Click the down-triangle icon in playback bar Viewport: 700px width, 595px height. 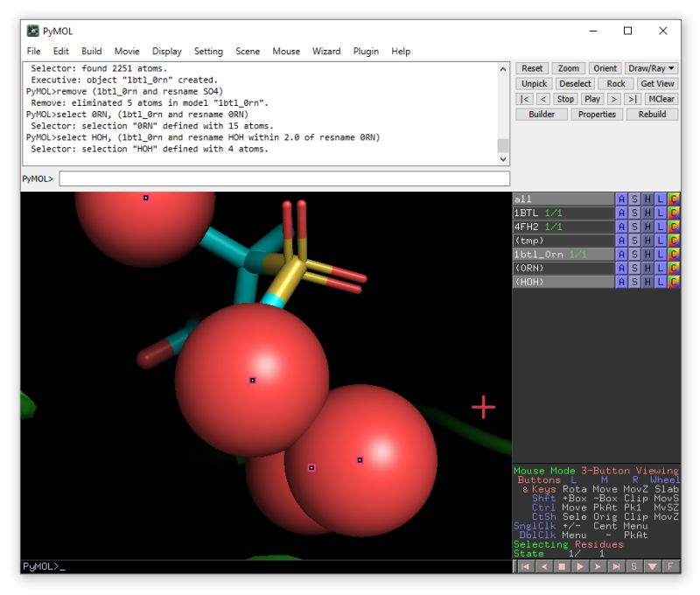652,566
